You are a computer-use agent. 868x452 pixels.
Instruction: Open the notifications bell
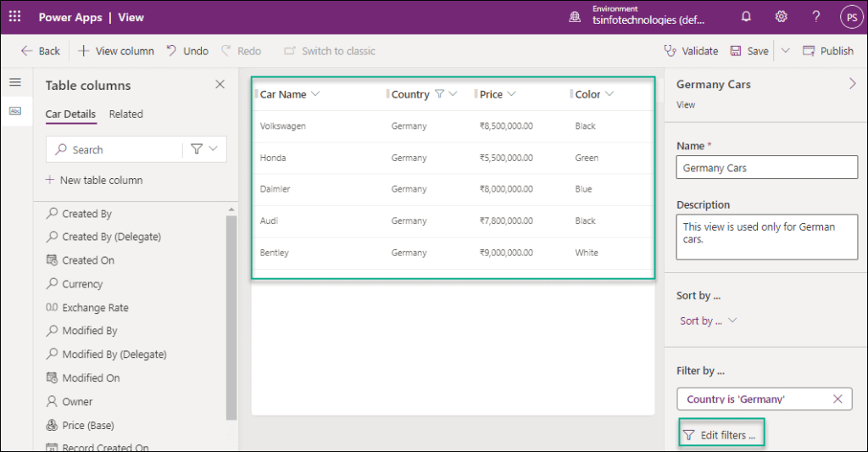746,17
